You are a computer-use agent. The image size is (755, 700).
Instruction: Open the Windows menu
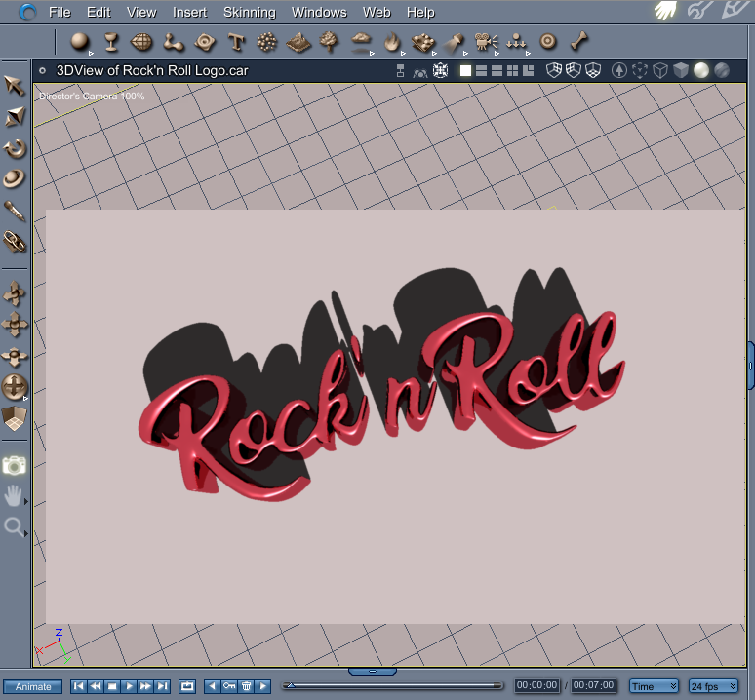pos(319,12)
